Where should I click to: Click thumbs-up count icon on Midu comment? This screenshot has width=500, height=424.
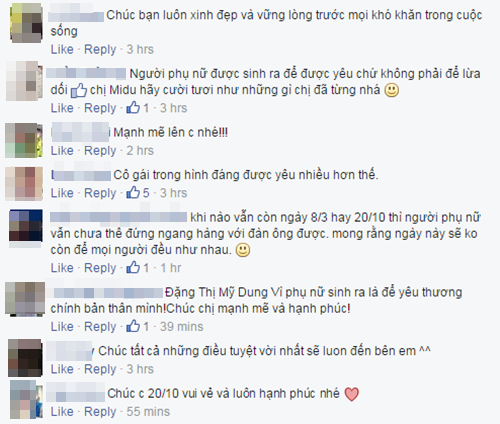pos(133,108)
